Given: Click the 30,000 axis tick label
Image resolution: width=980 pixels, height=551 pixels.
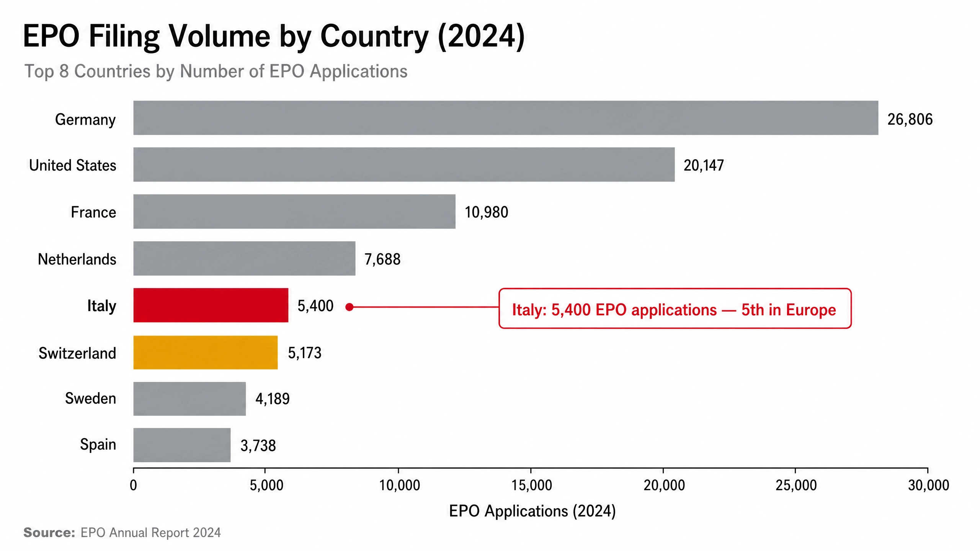Looking at the screenshot, I should 929,486.
